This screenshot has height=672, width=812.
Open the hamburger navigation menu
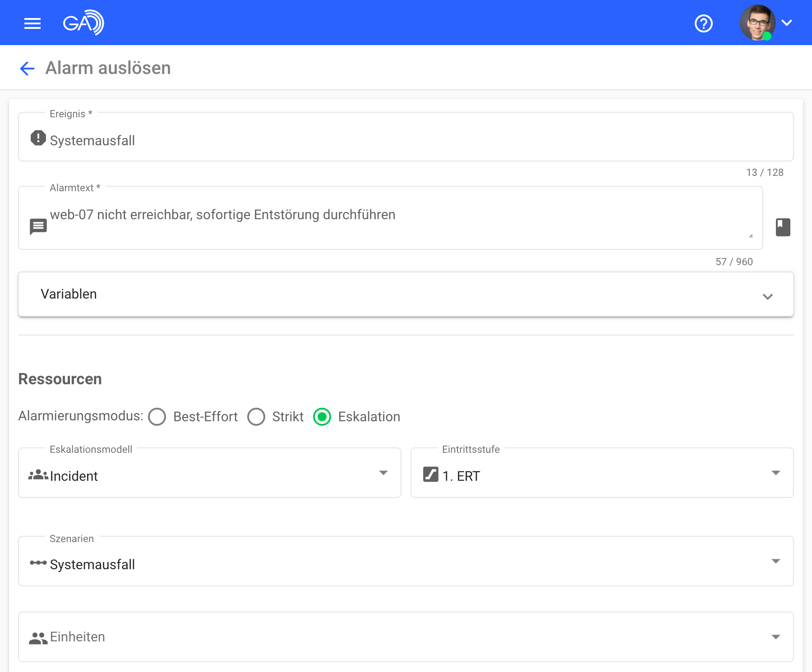click(x=32, y=23)
